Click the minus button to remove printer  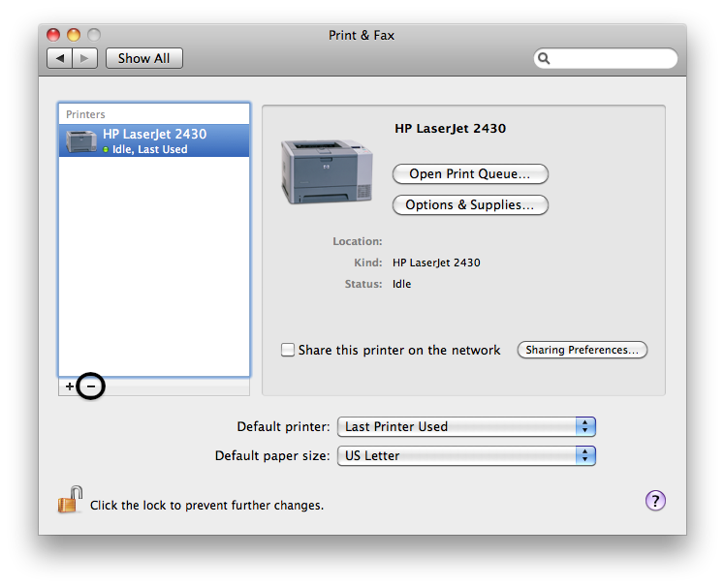[90, 387]
